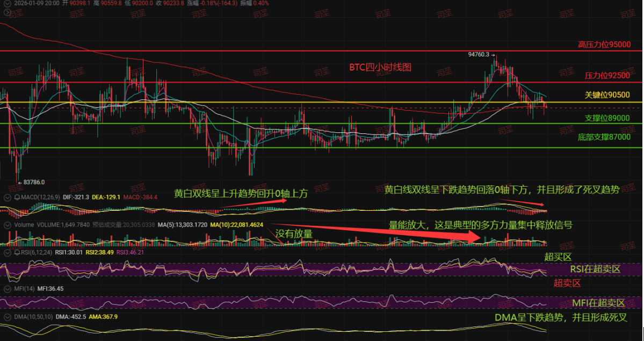Select the AMA:367.9 value
Image resolution: width=644 pixels, height=341 pixels.
coord(104,317)
